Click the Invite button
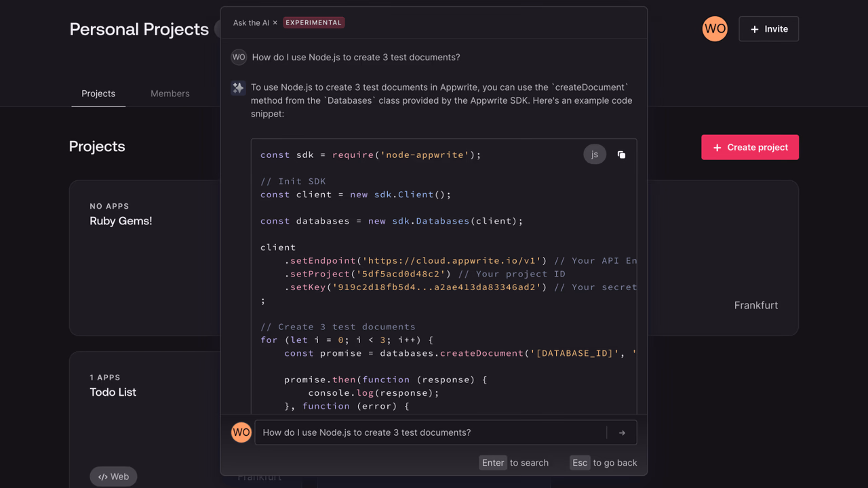The width and height of the screenshot is (868, 488). (x=768, y=29)
